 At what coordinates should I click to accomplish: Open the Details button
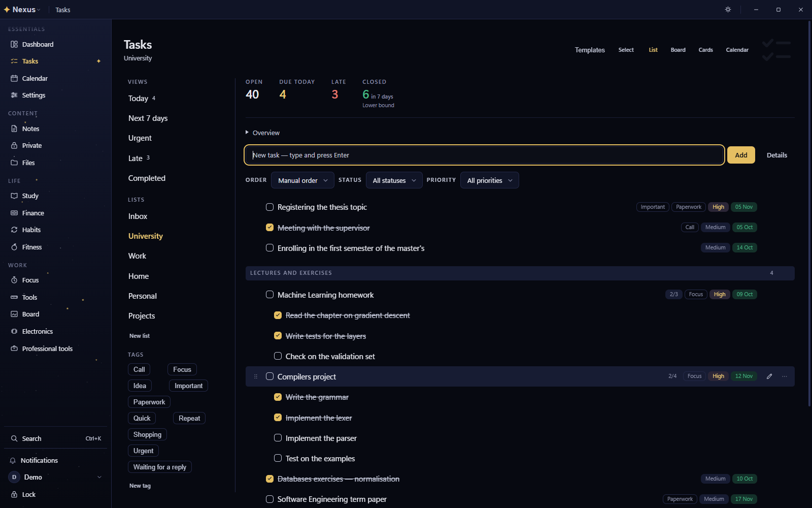(776, 155)
